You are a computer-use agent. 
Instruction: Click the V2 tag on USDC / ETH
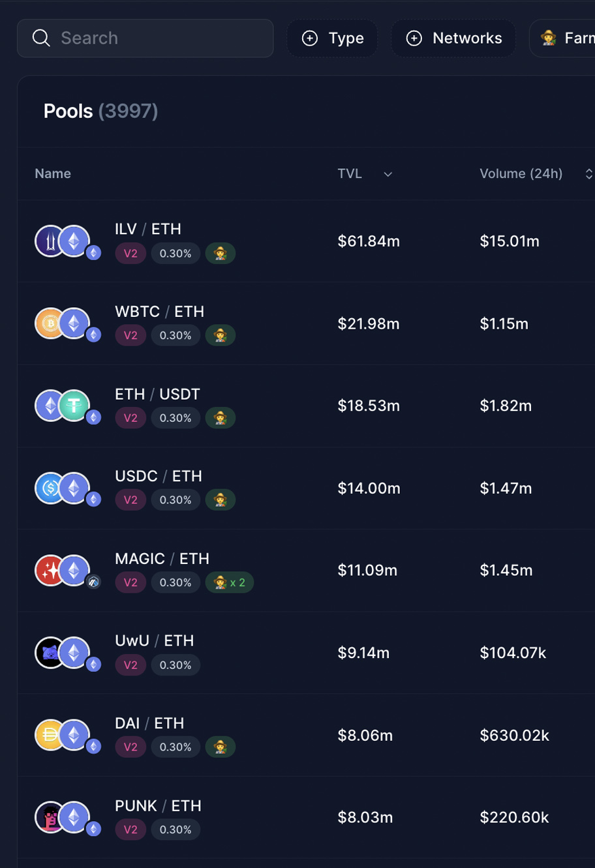(130, 500)
